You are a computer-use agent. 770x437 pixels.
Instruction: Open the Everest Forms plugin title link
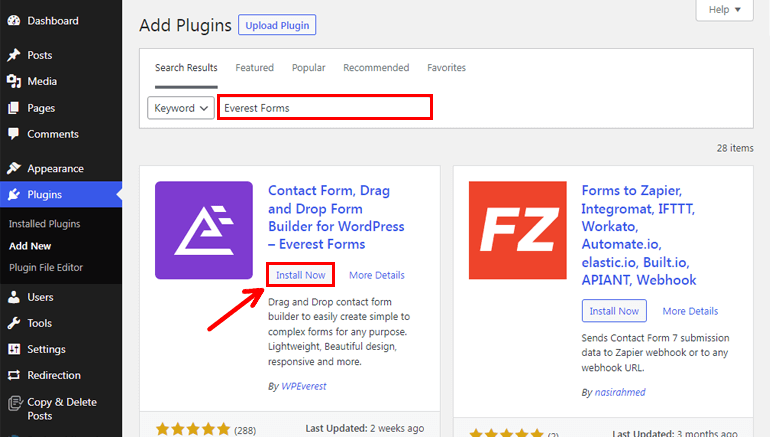[336, 217]
